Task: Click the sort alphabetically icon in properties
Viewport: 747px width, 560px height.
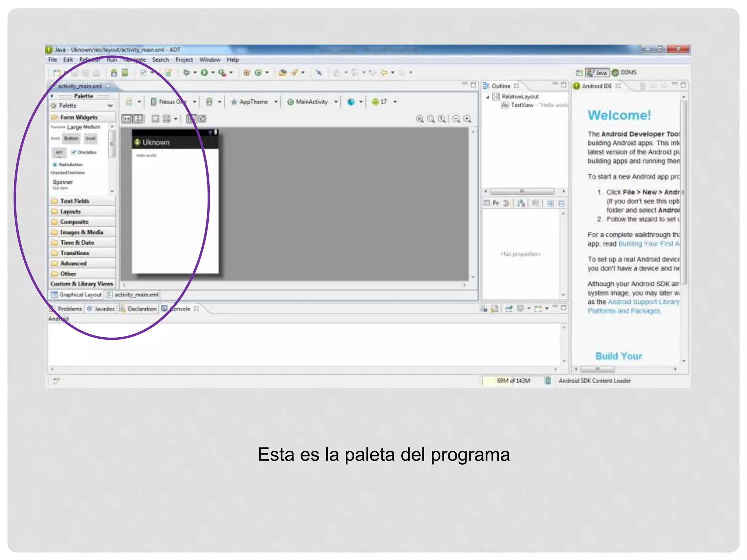Action: 521,203
